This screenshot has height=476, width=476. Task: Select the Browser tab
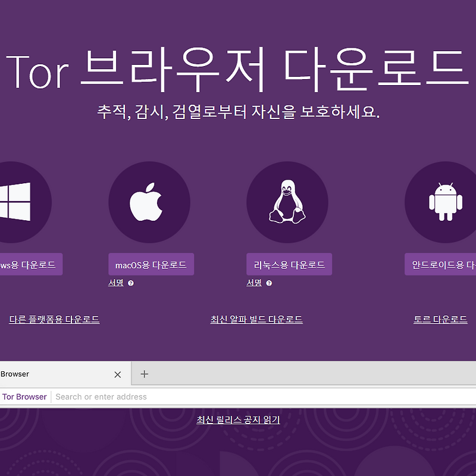coord(65,374)
